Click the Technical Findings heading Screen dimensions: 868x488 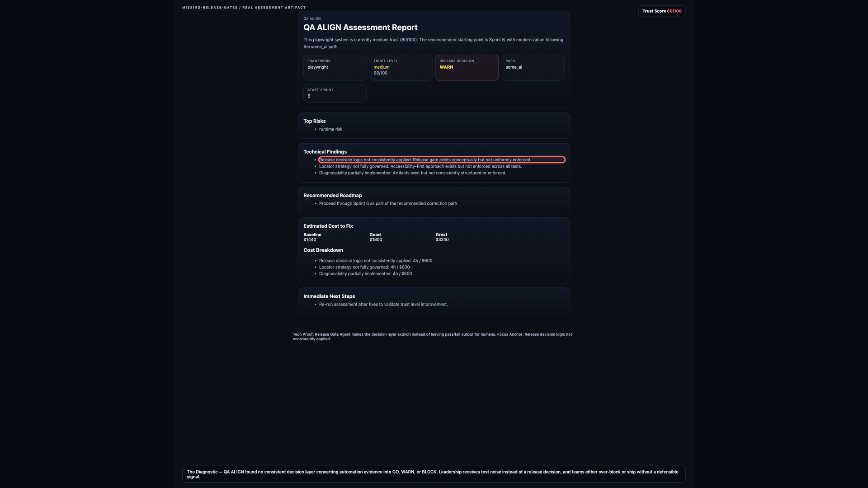[325, 152]
